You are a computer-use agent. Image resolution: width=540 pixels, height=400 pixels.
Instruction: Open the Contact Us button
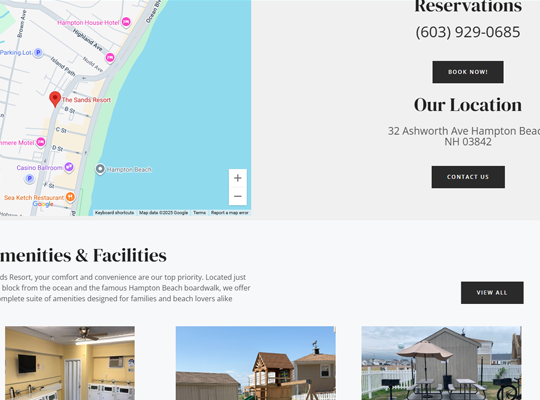click(468, 177)
